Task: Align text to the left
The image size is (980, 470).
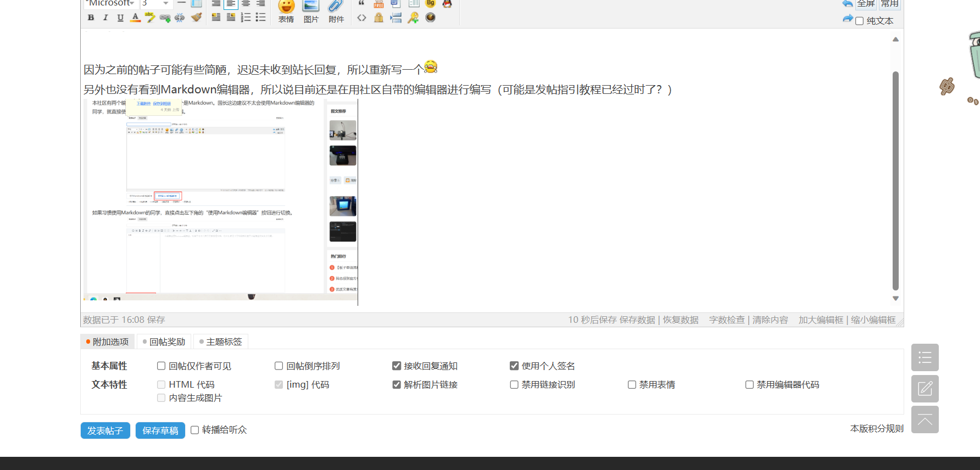Action: point(231,3)
